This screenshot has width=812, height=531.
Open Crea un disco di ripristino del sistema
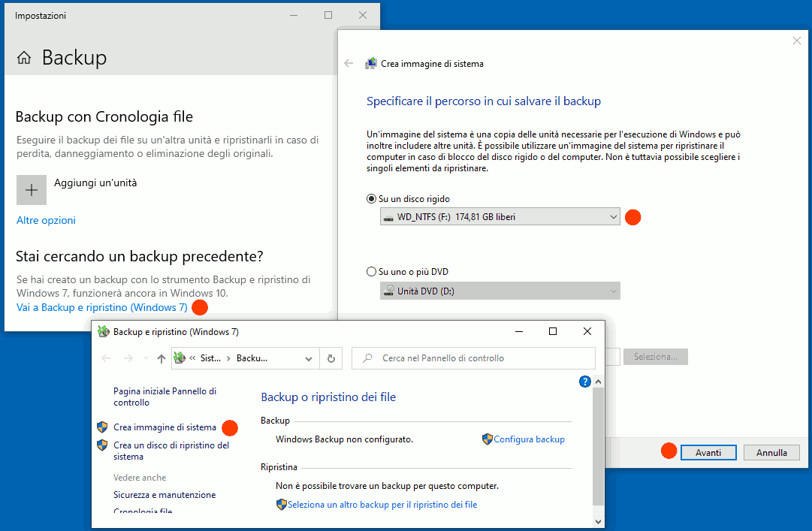click(171, 451)
